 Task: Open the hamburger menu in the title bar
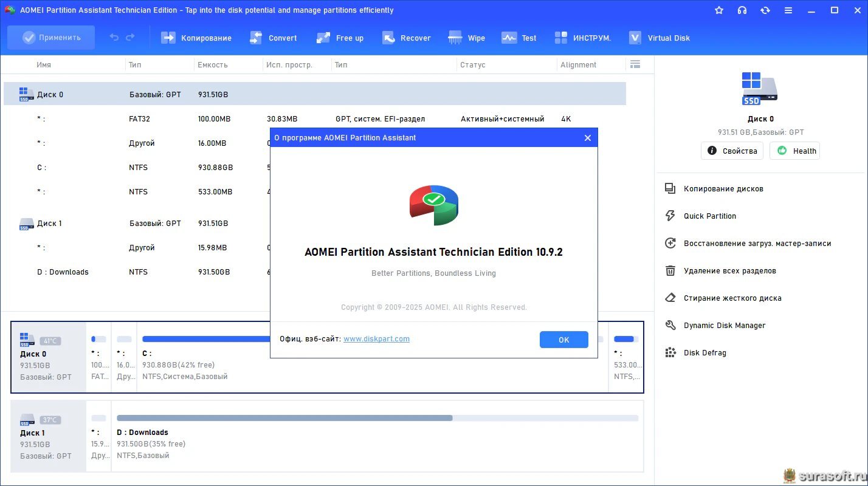click(788, 10)
